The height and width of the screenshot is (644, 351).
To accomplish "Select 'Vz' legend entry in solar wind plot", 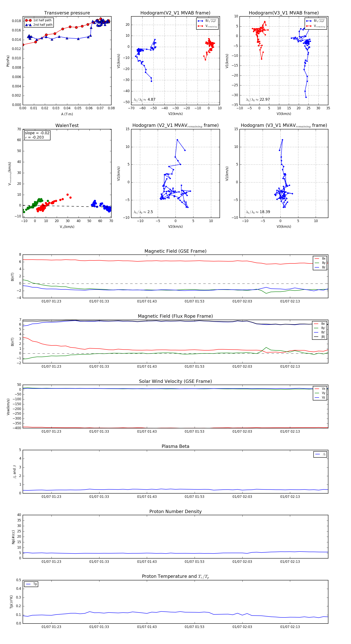I will (x=320, y=398).
